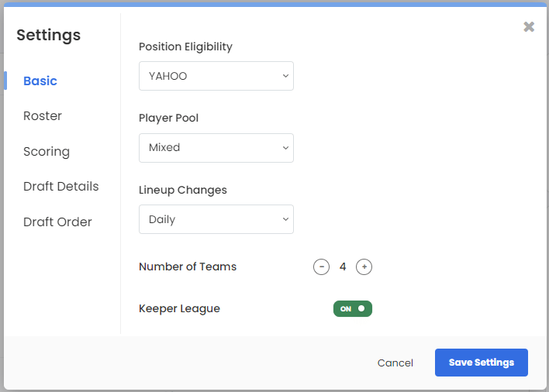Open the Position Eligibility YAHOO dropdown
Image resolution: width=549 pixels, height=392 pixels.
click(216, 76)
